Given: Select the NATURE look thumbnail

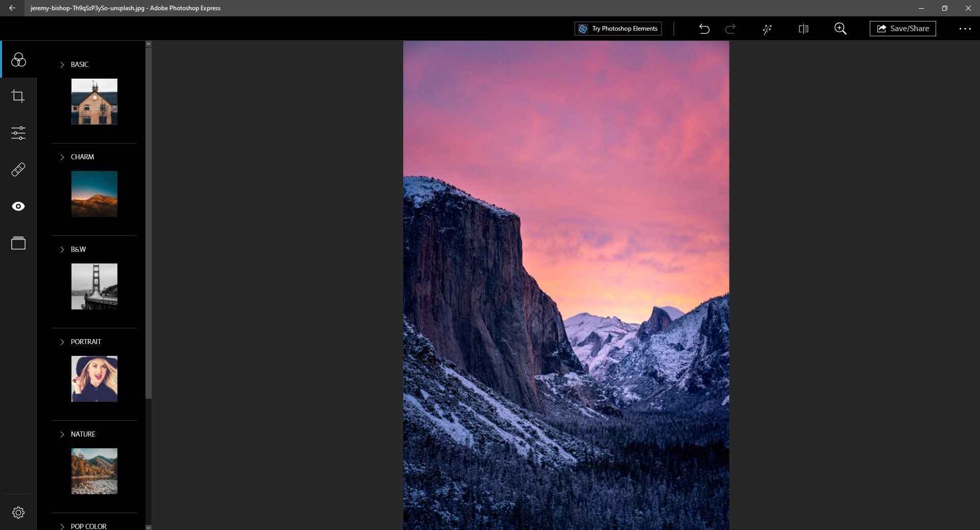Looking at the screenshot, I should point(94,471).
